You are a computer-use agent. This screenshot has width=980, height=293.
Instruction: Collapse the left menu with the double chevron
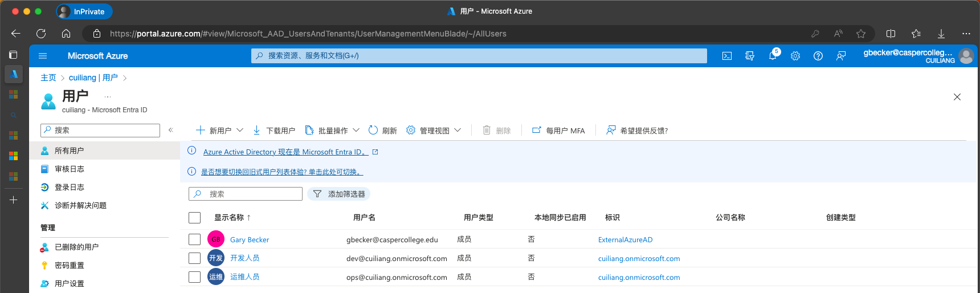coord(170,130)
